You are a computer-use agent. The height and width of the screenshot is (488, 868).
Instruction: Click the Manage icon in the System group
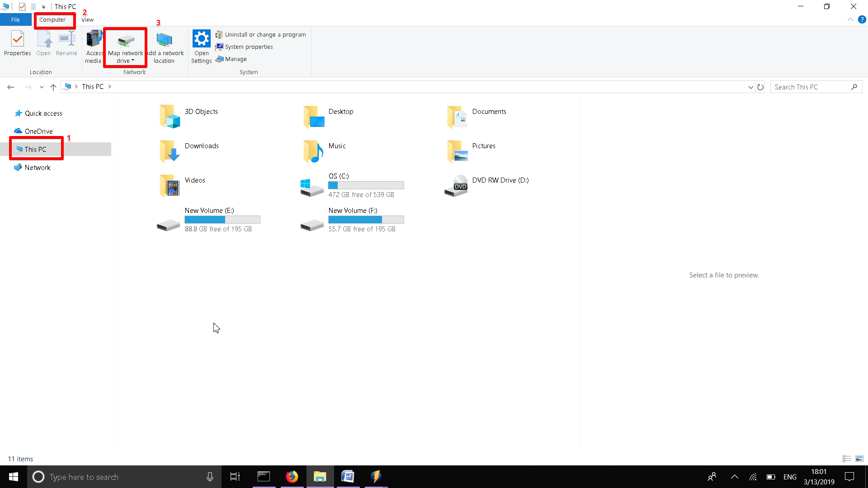pyautogui.click(x=220, y=59)
